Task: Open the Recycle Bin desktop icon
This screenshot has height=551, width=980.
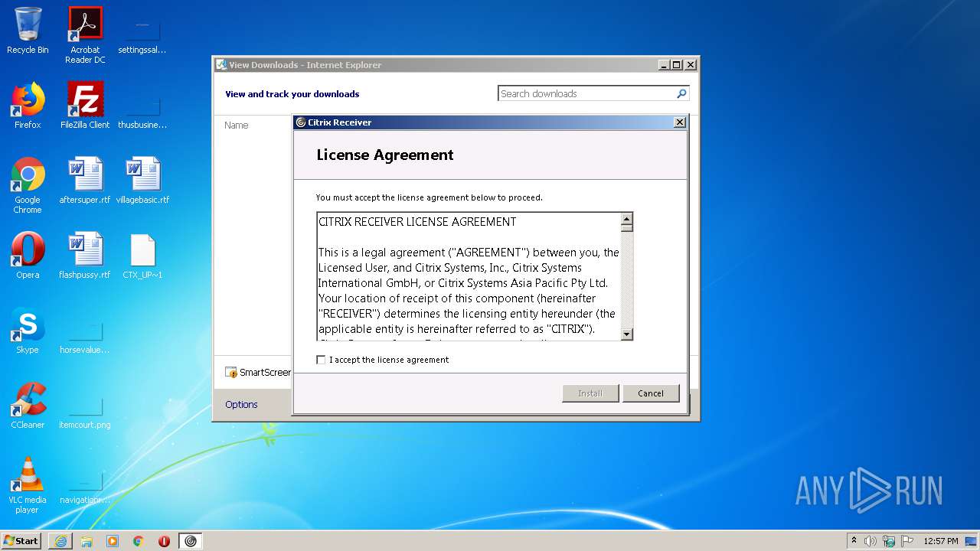Action: [x=28, y=31]
